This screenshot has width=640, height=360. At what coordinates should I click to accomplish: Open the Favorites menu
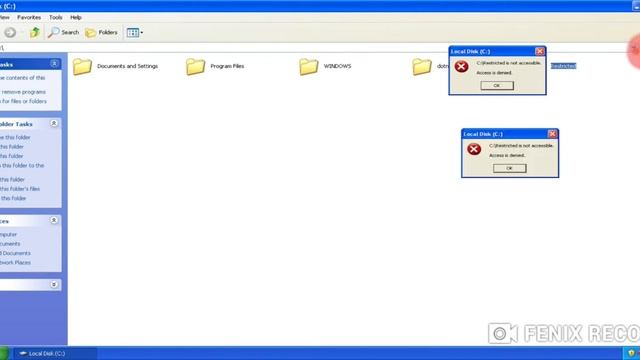click(x=29, y=18)
